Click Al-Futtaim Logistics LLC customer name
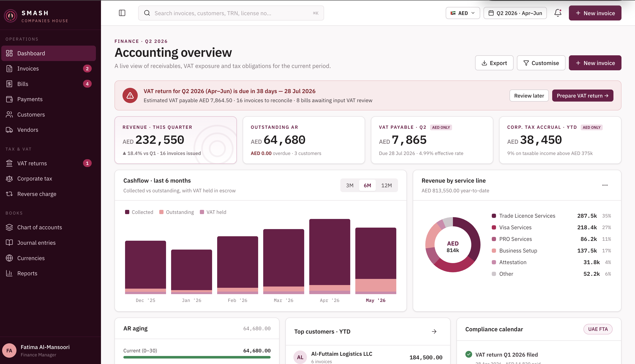The width and height of the screenshot is (635, 364). 342,354
